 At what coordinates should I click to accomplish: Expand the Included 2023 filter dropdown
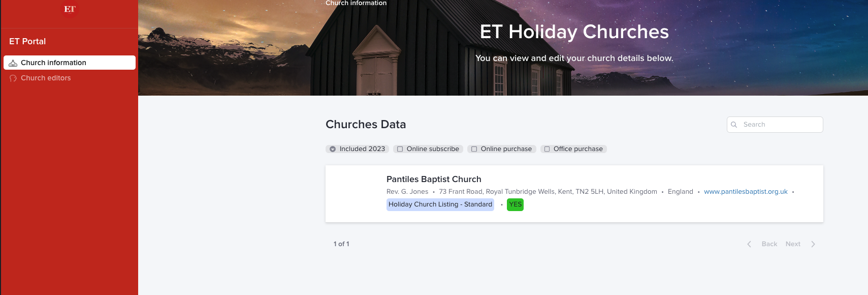point(333,149)
